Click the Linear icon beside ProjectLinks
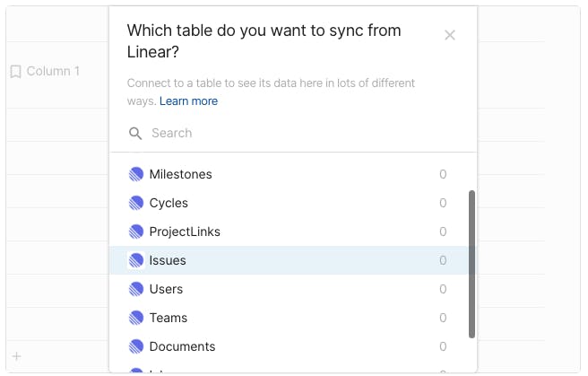 pyautogui.click(x=136, y=232)
